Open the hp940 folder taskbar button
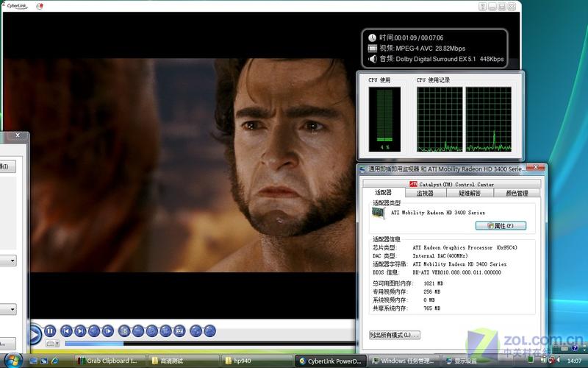 (x=257, y=361)
